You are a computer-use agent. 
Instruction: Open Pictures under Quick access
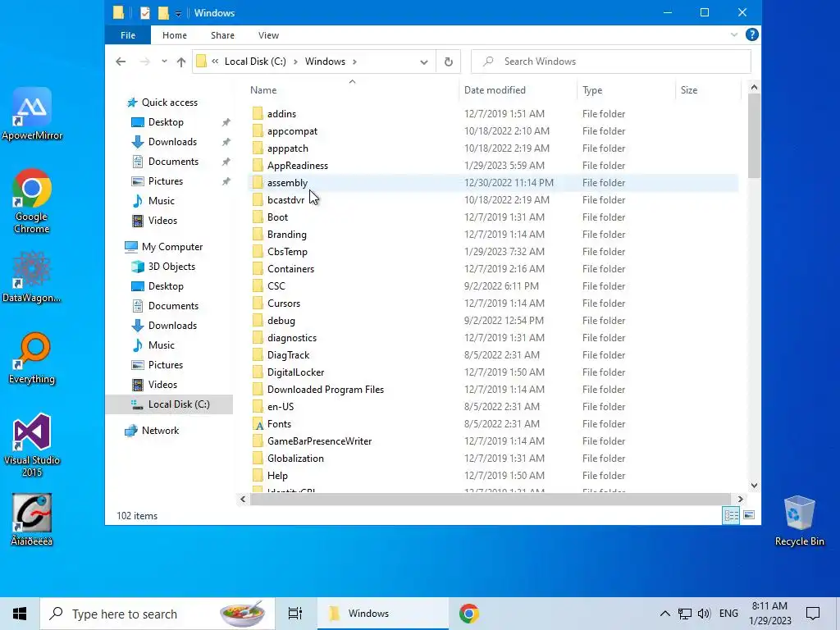pos(166,181)
